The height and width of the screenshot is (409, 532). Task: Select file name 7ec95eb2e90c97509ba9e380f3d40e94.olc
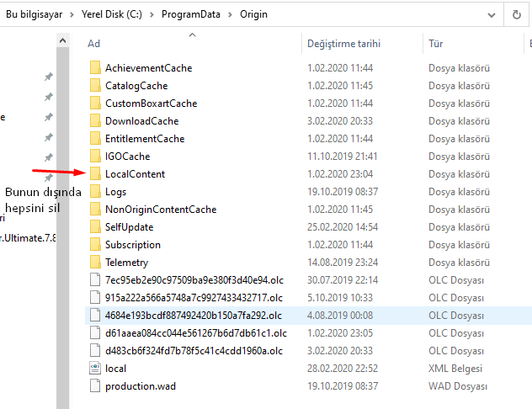point(194,279)
